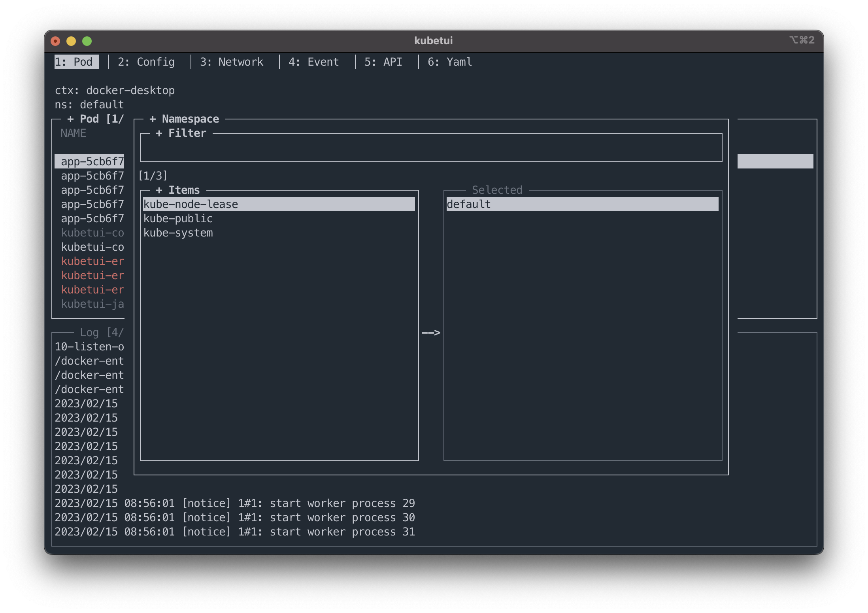This screenshot has height=613, width=868.
Task: Click the Log panel title
Action: [x=89, y=333]
